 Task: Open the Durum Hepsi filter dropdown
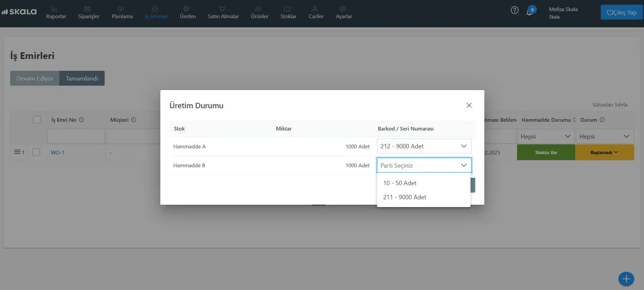click(605, 136)
